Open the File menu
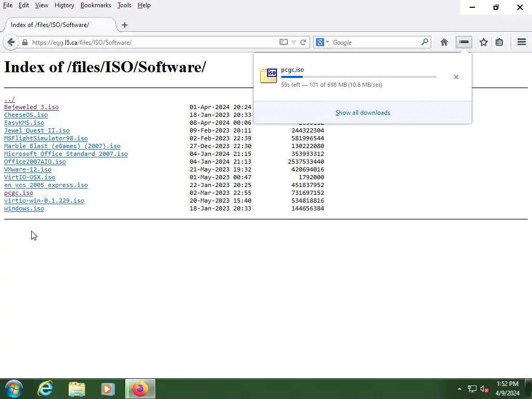 pos(7,5)
